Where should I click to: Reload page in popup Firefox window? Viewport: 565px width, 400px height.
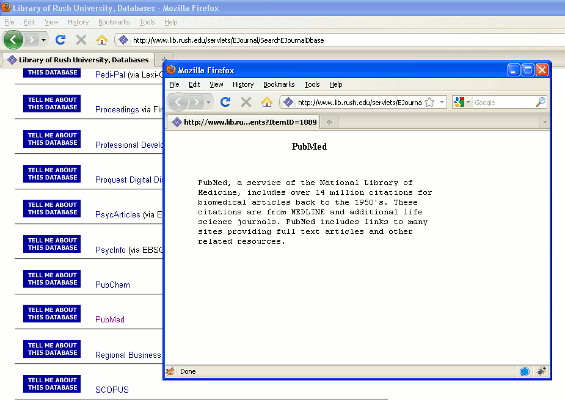tap(225, 102)
